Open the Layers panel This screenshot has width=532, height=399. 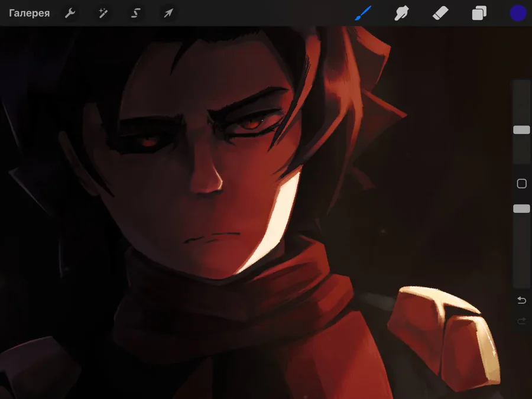[479, 13]
